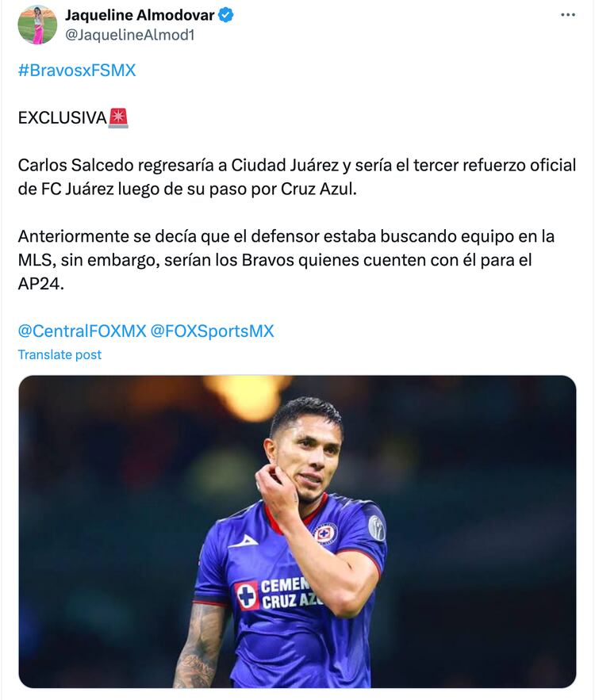The image size is (595, 700).
Task: Click the blue verified badge
Action: [x=225, y=16]
